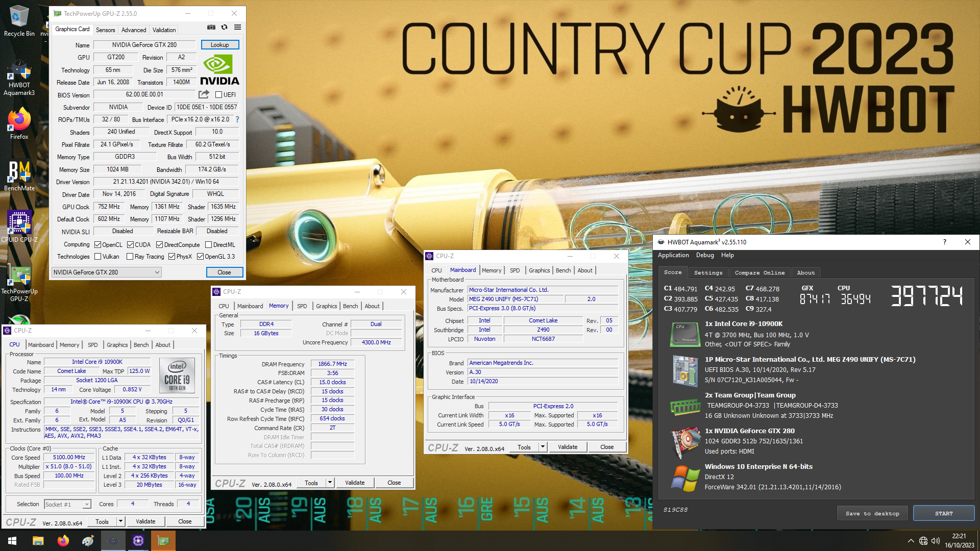
Task: Toggle the Vulkan checkbox
Action: (97, 257)
